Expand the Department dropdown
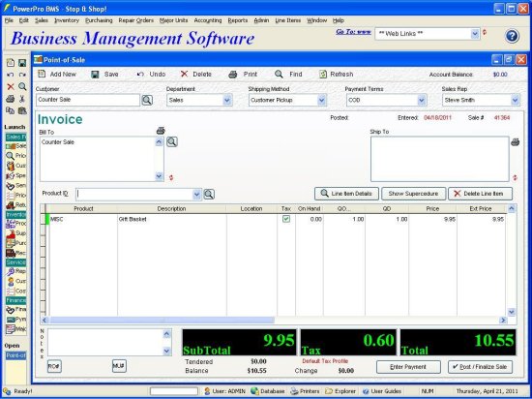Screen dimensions: 532x399 (227, 100)
